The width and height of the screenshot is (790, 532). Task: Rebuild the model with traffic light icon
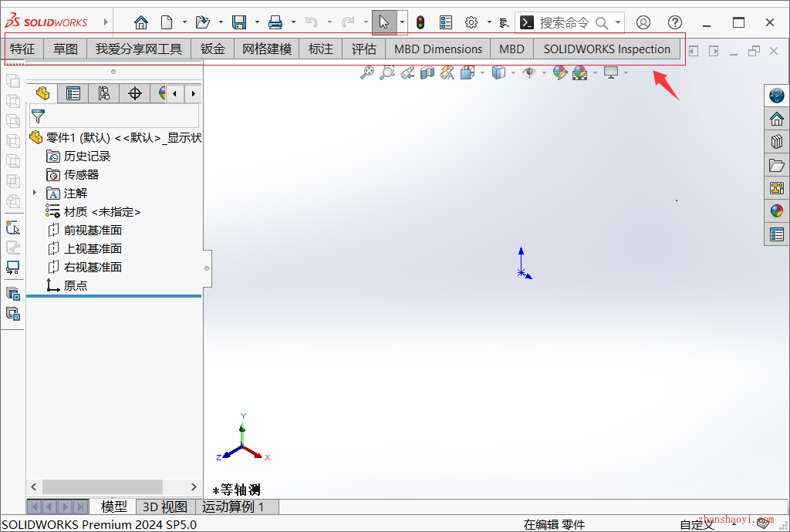tap(420, 22)
